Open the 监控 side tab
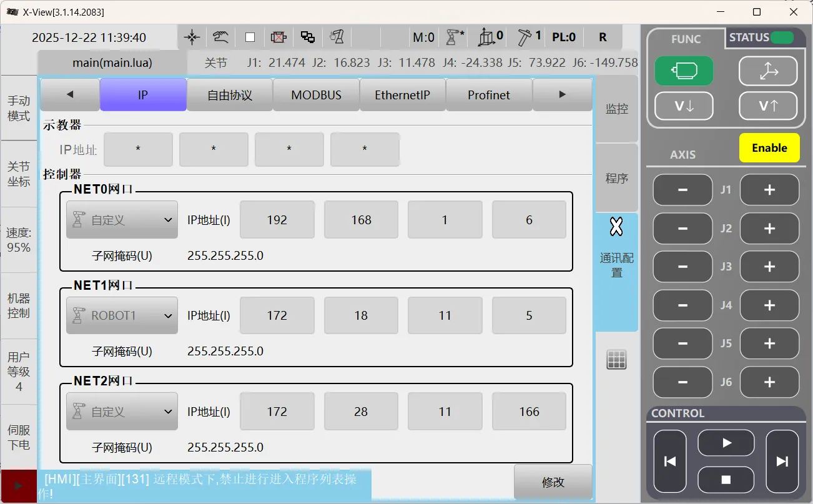 pos(617,109)
